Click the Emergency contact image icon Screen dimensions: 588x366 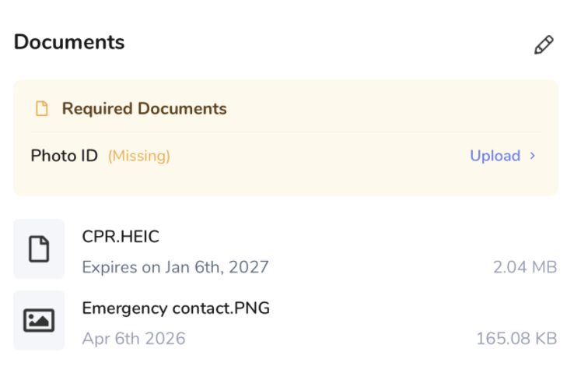[x=39, y=320]
